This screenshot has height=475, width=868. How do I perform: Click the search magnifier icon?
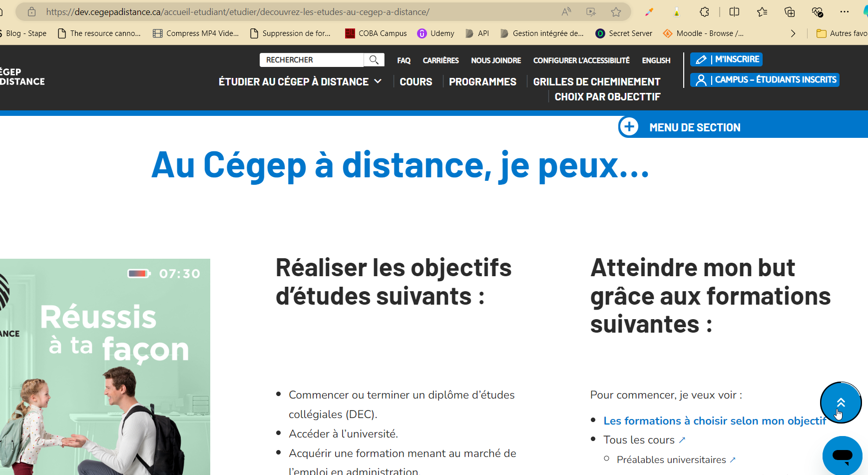pyautogui.click(x=374, y=60)
